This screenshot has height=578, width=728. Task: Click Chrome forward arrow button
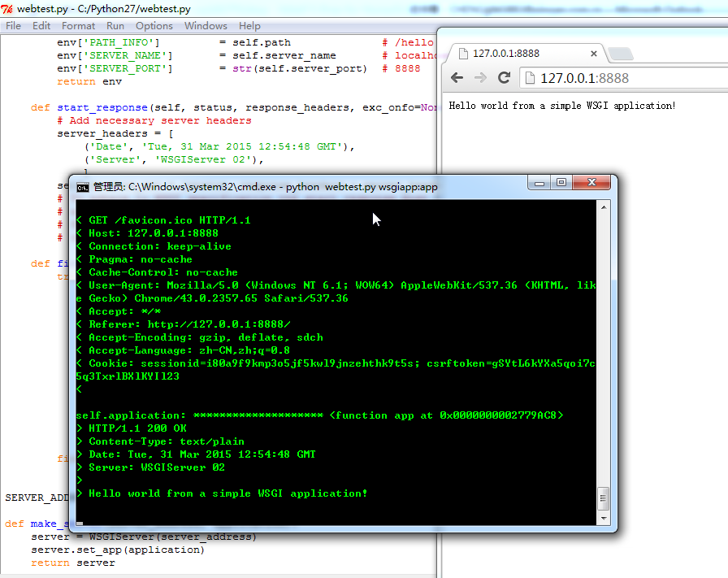[x=480, y=77]
